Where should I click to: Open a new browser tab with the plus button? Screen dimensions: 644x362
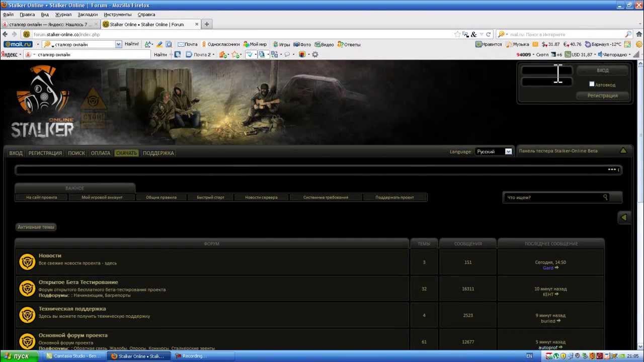click(x=206, y=24)
